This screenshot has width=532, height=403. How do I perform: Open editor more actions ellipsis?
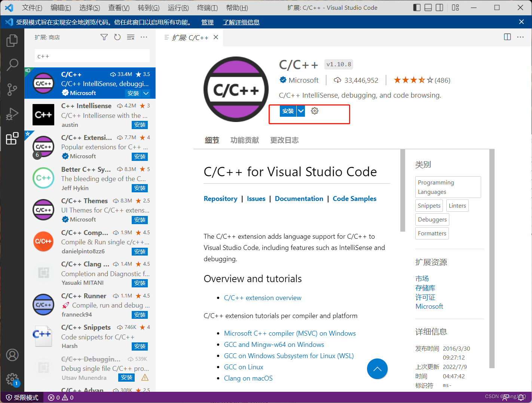coord(520,37)
